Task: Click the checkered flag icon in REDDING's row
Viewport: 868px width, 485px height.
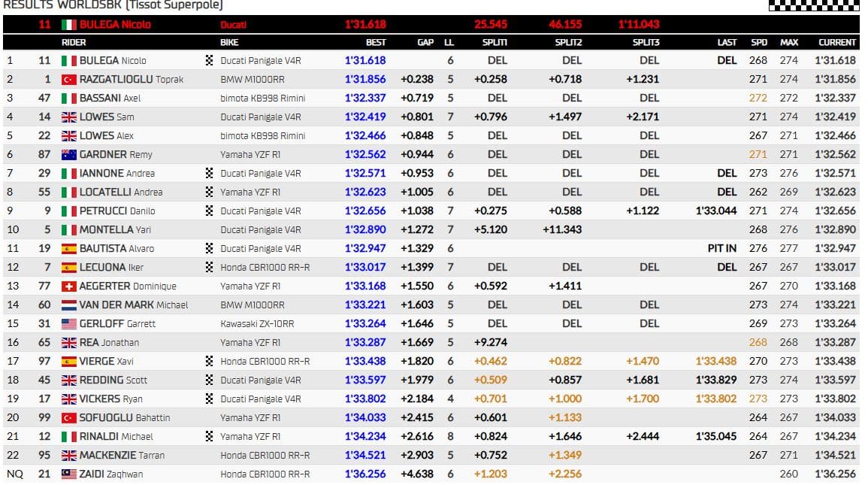Action: point(209,380)
